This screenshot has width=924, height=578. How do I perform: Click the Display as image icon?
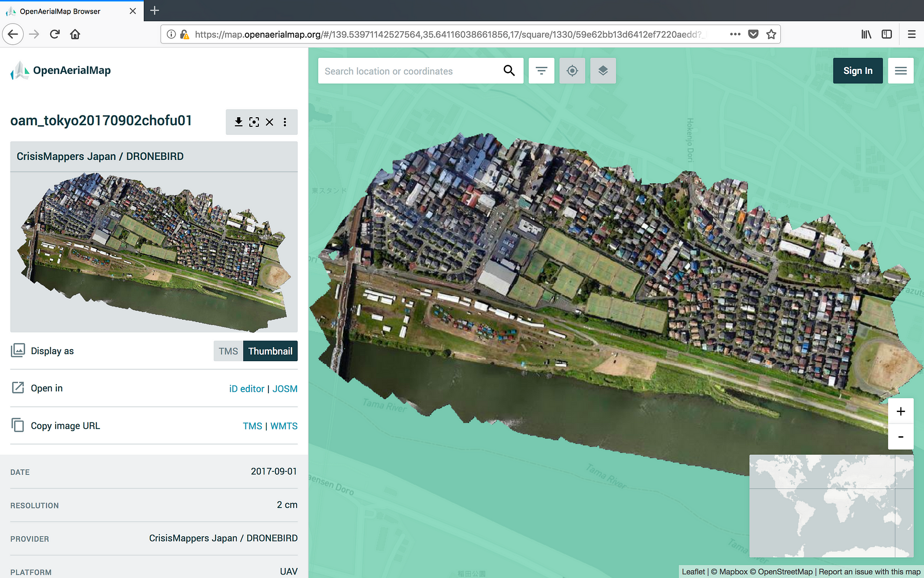18,350
